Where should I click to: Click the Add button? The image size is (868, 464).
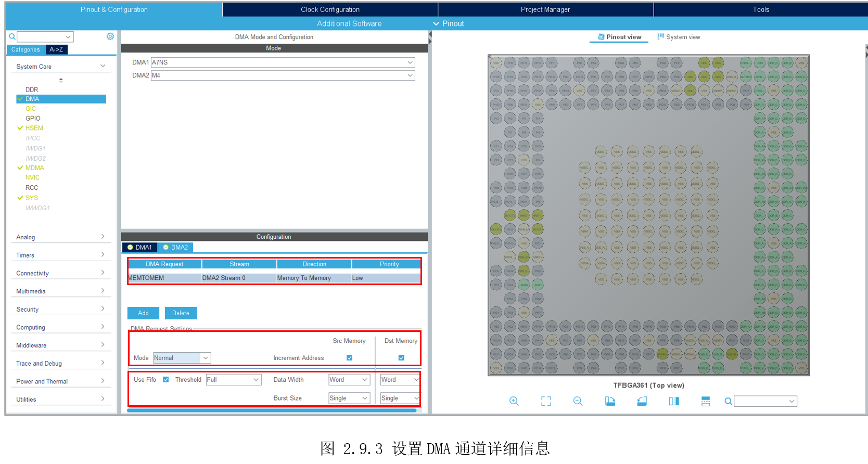pyautogui.click(x=143, y=313)
